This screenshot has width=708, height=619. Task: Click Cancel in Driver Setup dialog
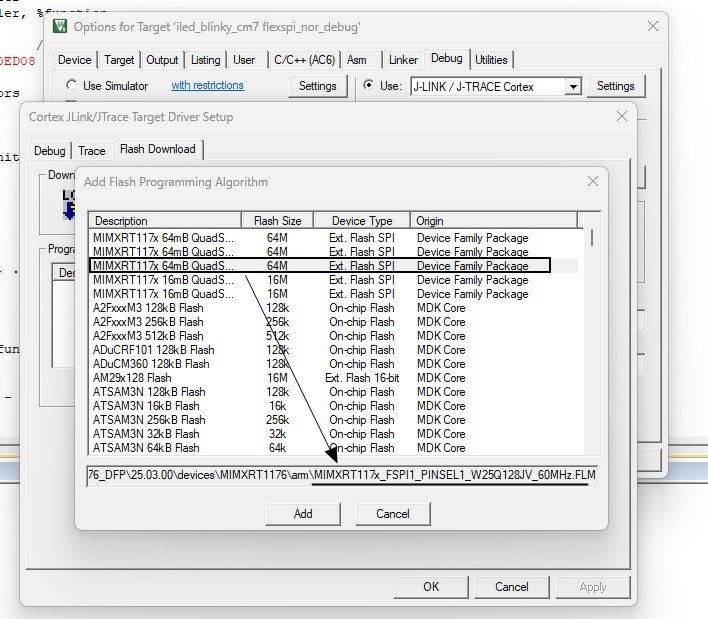[x=512, y=586]
